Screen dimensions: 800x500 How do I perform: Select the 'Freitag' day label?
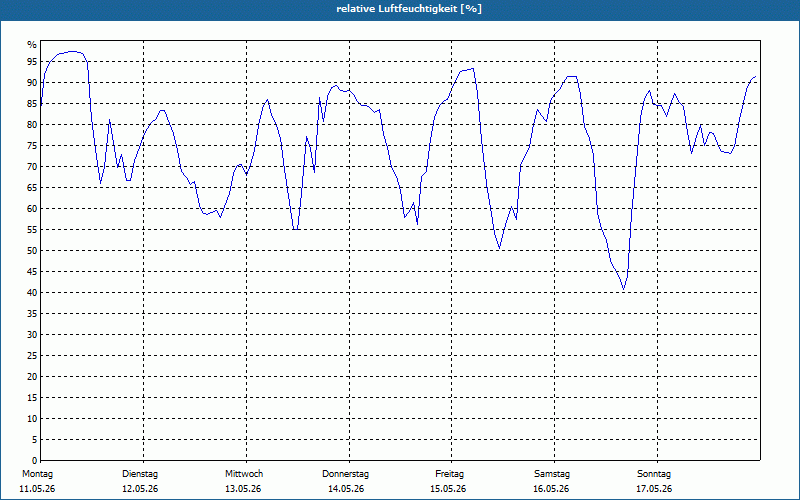pyautogui.click(x=449, y=474)
